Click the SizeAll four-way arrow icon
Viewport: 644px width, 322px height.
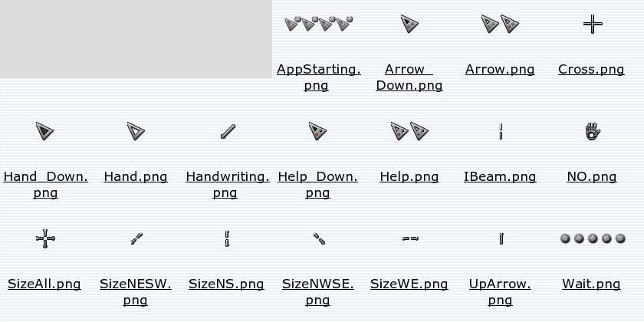45,238
